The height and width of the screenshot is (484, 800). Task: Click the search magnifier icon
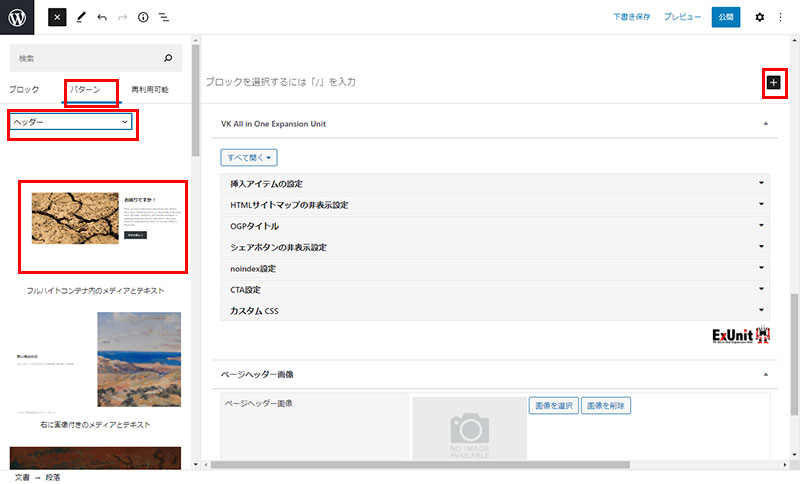[x=168, y=58]
